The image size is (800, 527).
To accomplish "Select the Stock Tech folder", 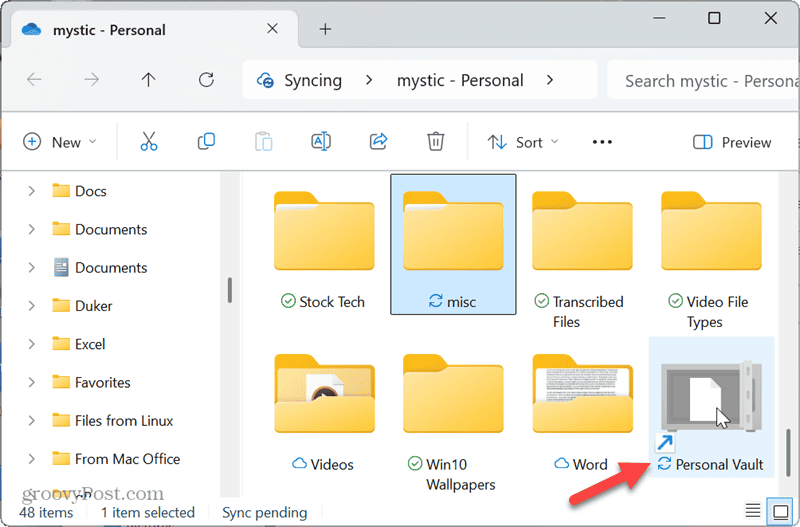I will pos(324,245).
